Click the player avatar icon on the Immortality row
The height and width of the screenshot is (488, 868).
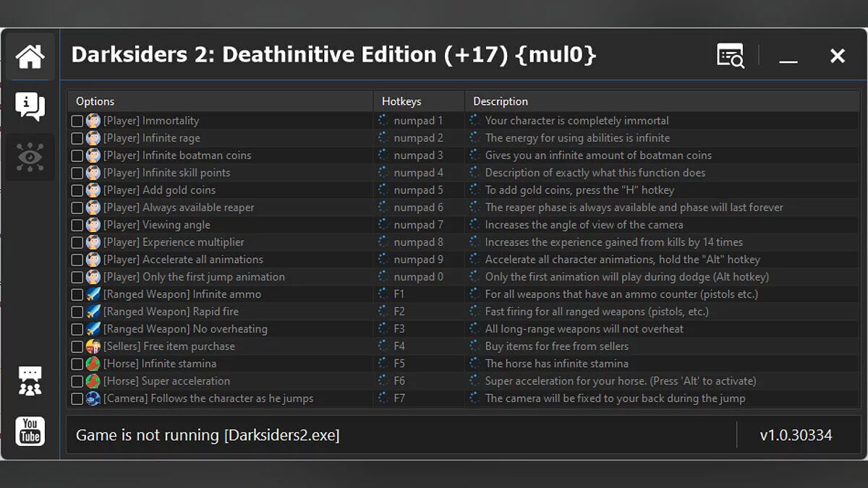[93, 120]
